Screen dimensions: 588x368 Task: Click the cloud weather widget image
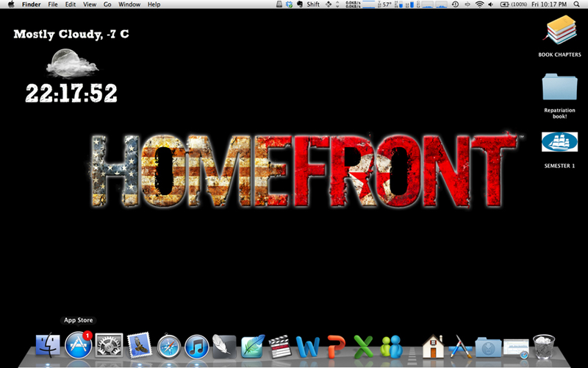click(x=71, y=63)
